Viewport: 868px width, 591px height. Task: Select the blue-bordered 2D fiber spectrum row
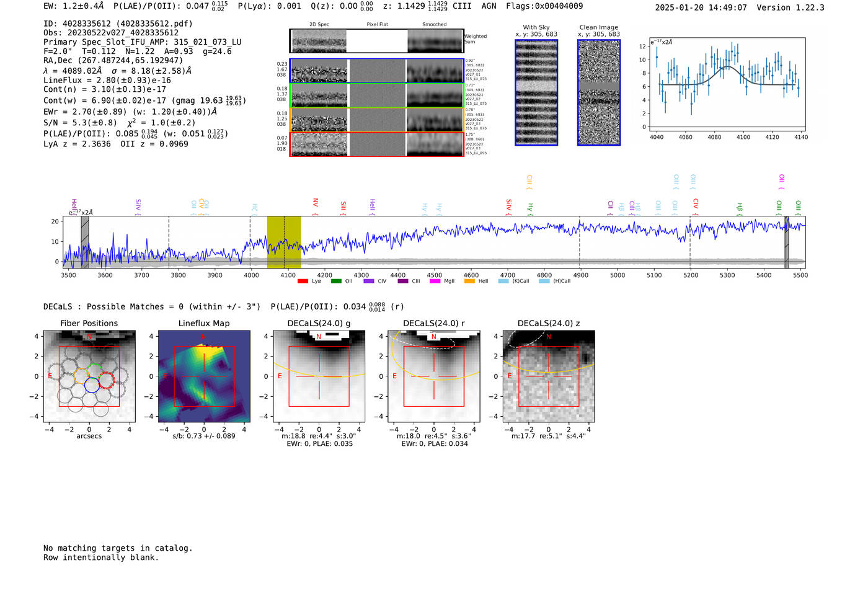(377, 71)
